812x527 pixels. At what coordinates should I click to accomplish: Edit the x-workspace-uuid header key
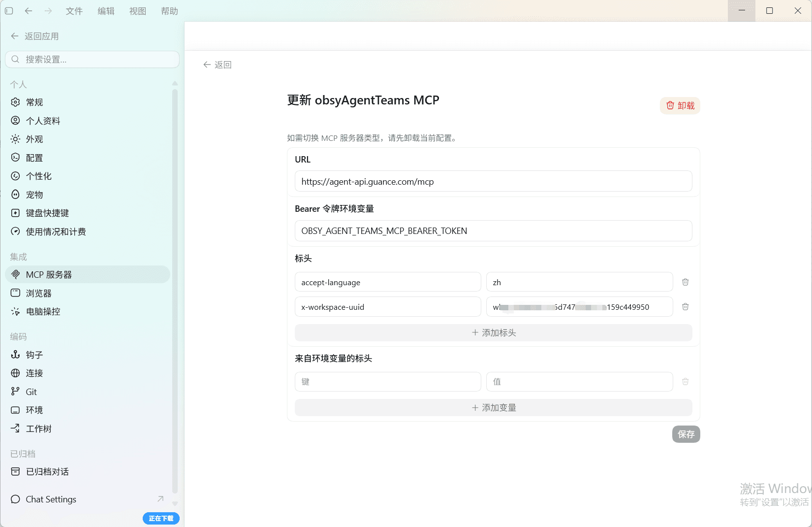pos(388,307)
